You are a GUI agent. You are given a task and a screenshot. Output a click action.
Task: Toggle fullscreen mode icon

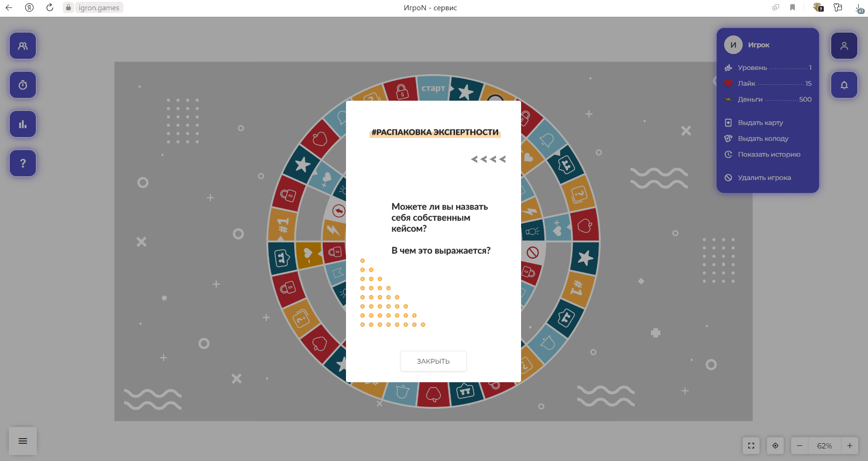pos(751,446)
